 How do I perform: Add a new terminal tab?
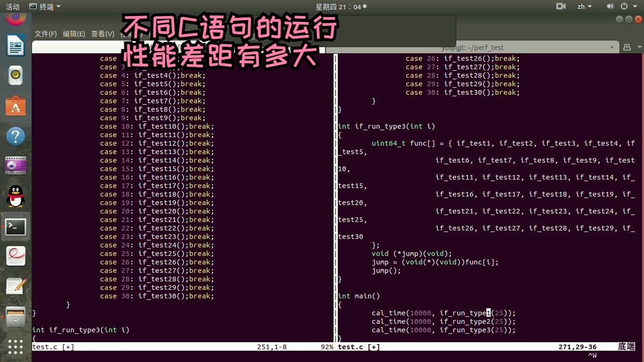click(627, 47)
